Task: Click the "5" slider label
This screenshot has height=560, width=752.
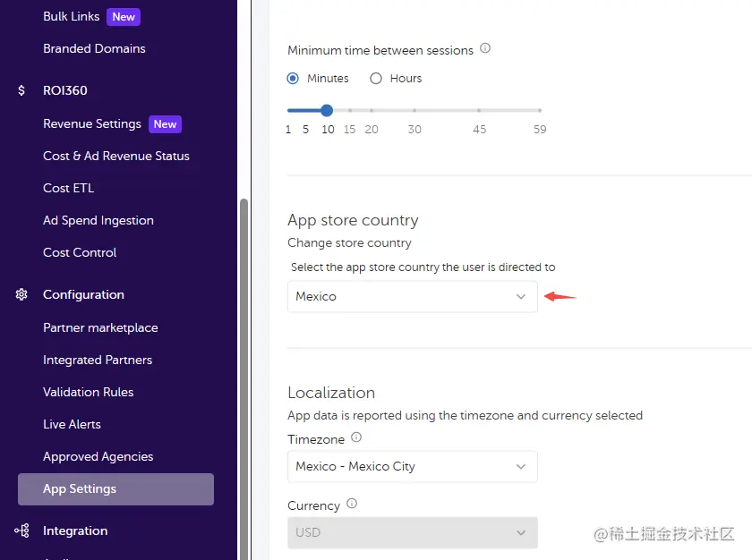Action: (x=305, y=130)
